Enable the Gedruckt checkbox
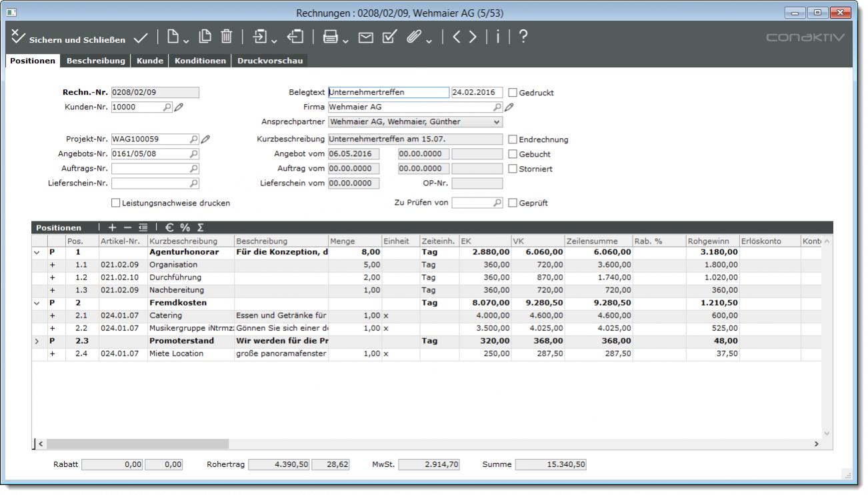 [513, 93]
